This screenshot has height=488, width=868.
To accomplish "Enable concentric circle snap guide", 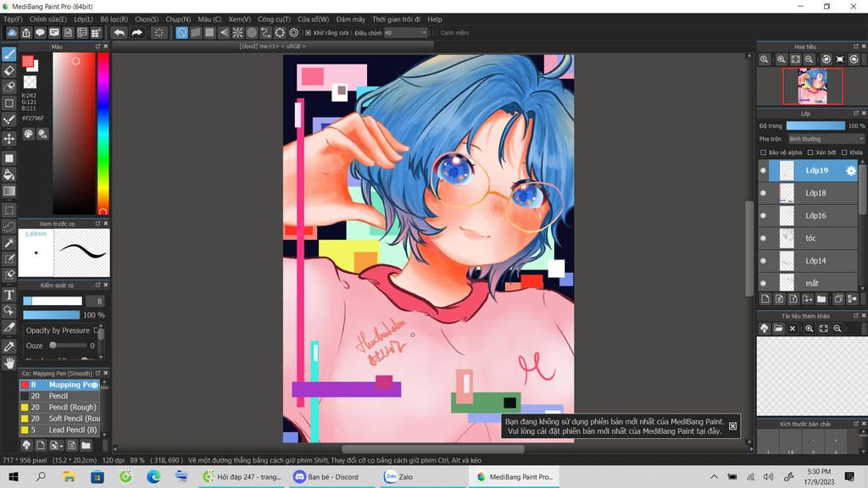I will click(x=252, y=33).
